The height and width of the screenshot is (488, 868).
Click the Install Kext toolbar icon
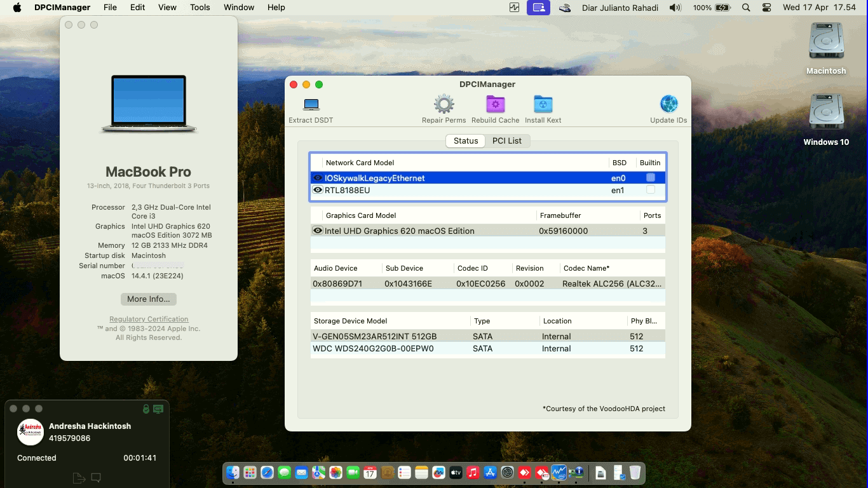[543, 104]
